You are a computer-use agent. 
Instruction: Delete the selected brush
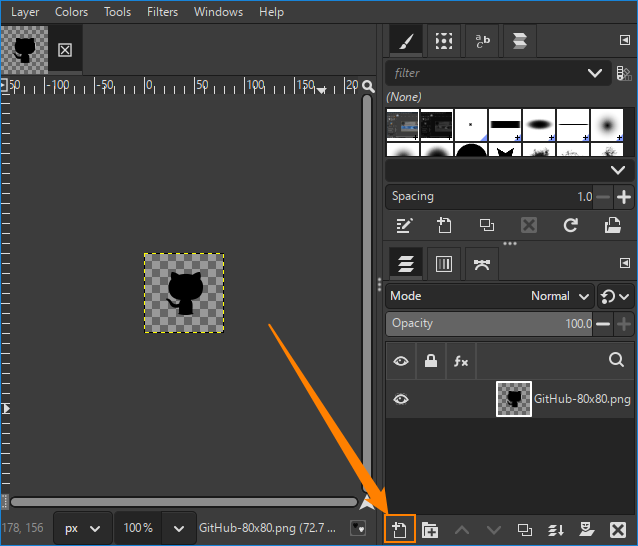(x=529, y=225)
